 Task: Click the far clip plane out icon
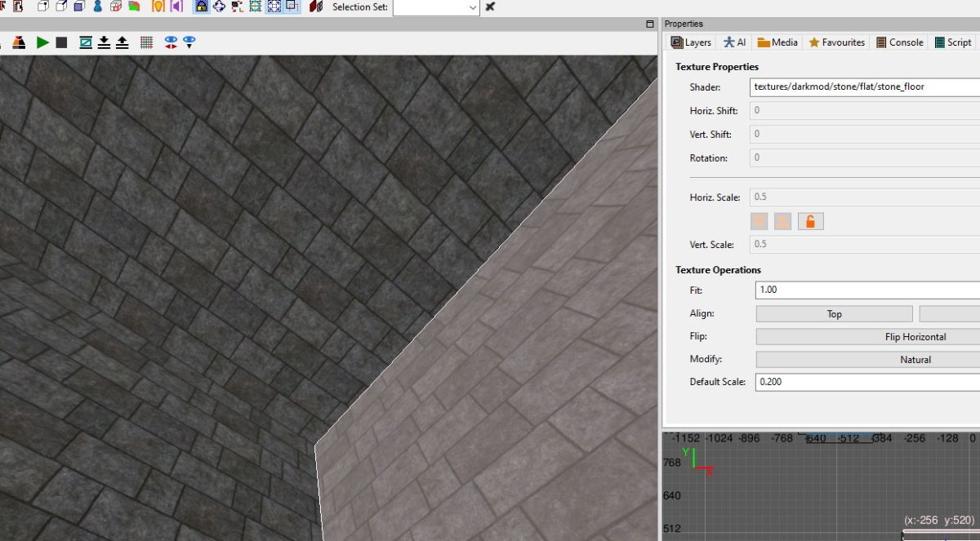122,42
